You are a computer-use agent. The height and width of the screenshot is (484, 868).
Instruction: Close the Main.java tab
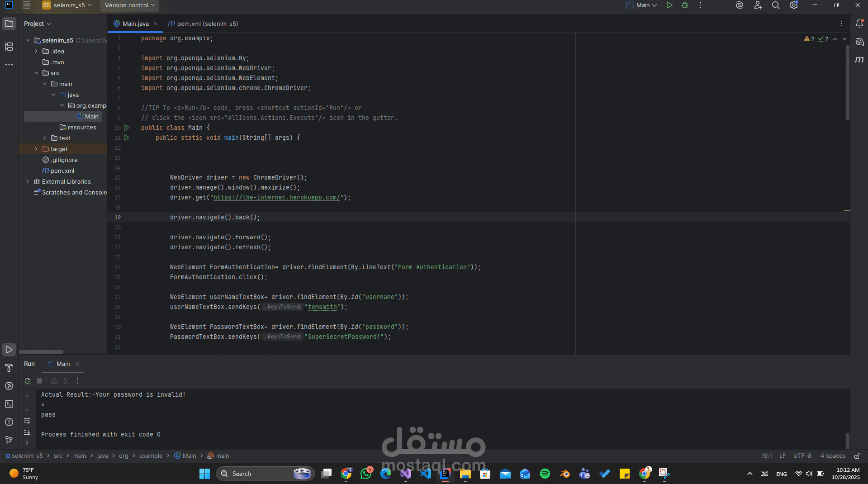156,24
